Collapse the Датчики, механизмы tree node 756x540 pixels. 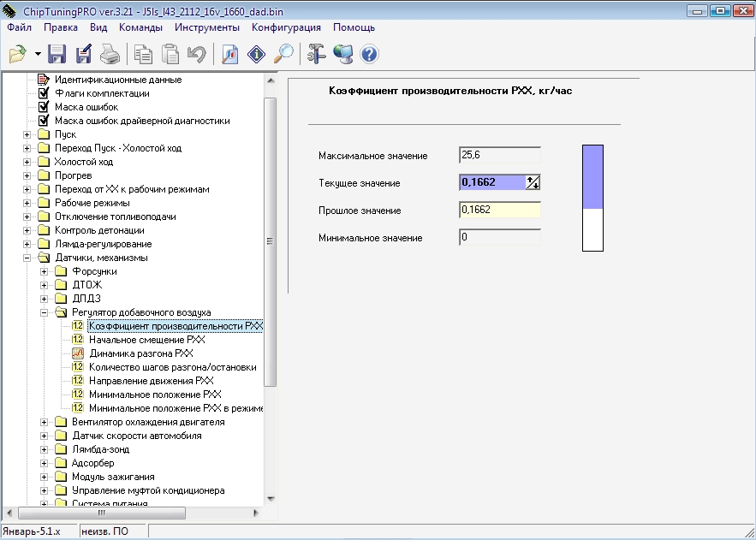click(x=27, y=258)
